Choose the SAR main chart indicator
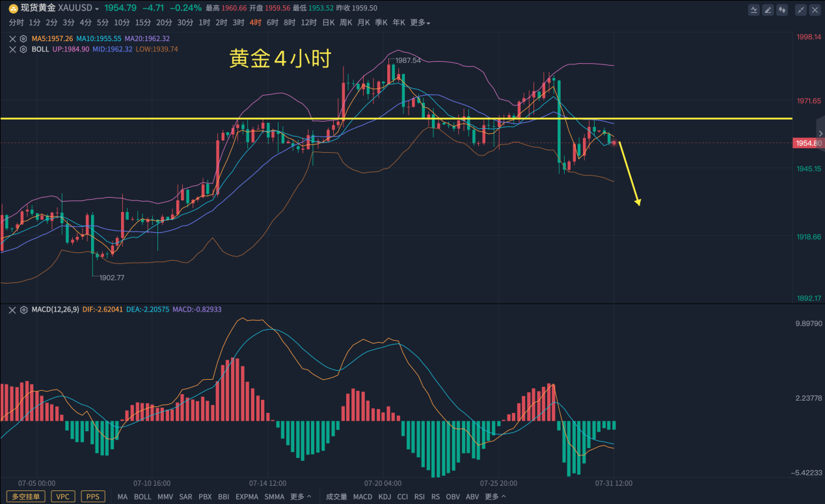The width and height of the screenshot is (825, 504). [x=185, y=497]
